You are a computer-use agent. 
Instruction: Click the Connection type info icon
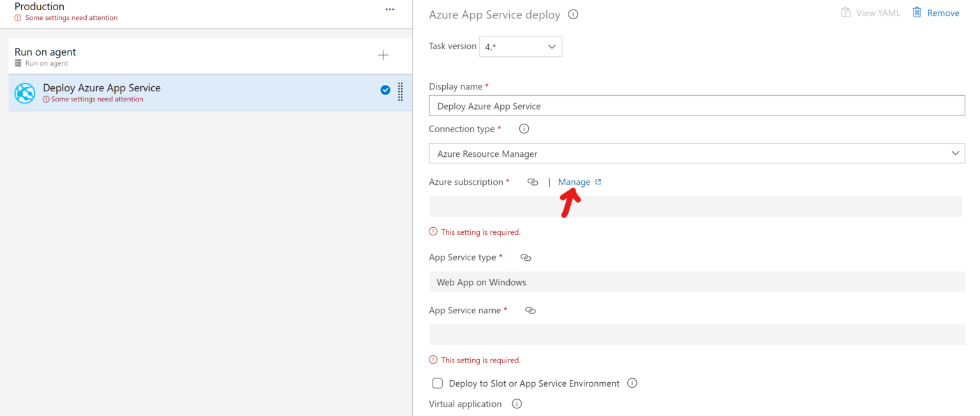tap(524, 129)
